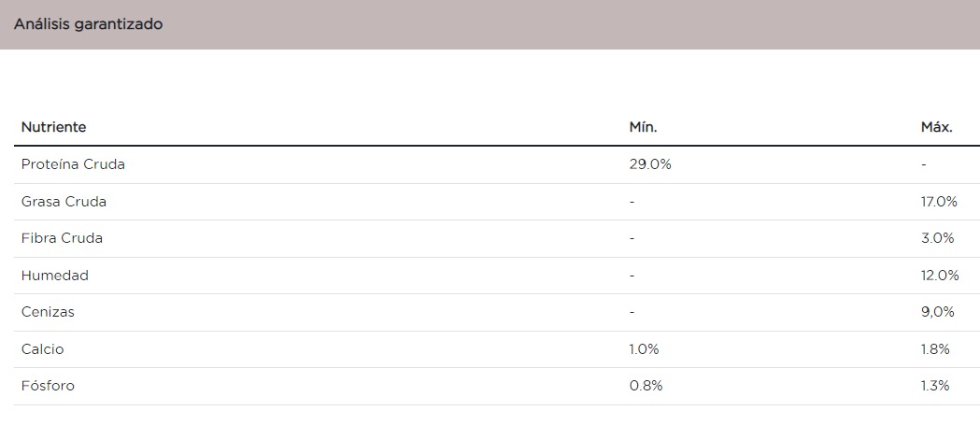The width and height of the screenshot is (980, 425).
Task: Select the Fibra Cruda row label
Action: (62, 238)
